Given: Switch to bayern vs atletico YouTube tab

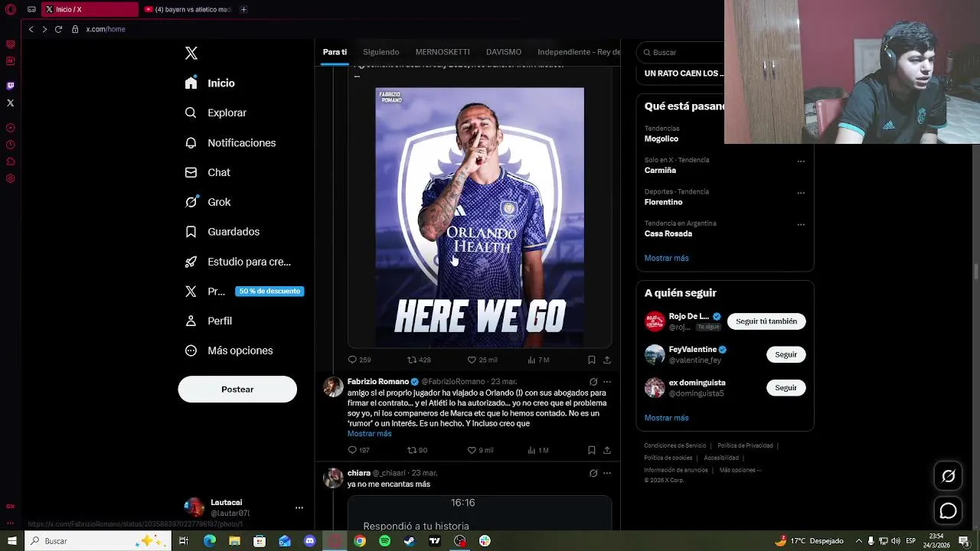Looking at the screenshot, I should coord(188,9).
